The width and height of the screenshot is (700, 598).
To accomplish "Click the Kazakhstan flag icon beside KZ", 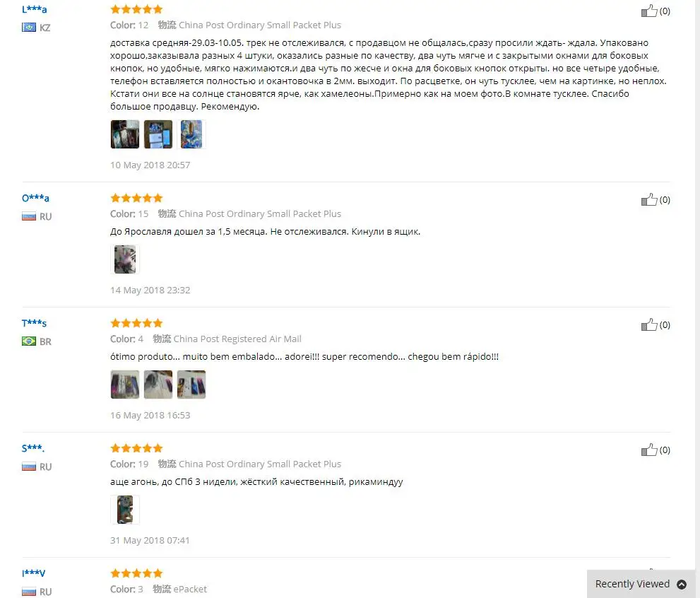I will click(x=29, y=28).
